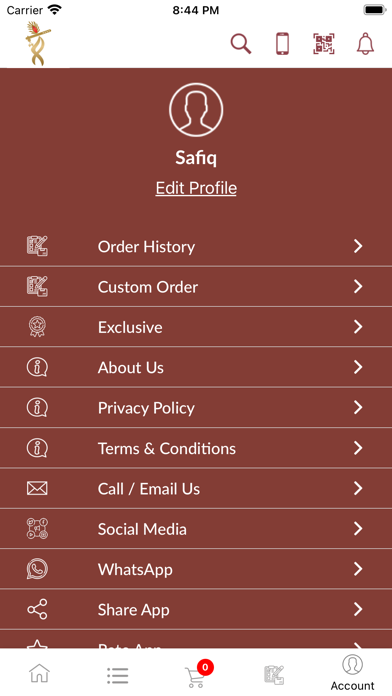Tap the Share App share icon
Viewport: 392px width, 696px height.
[x=37, y=609]
